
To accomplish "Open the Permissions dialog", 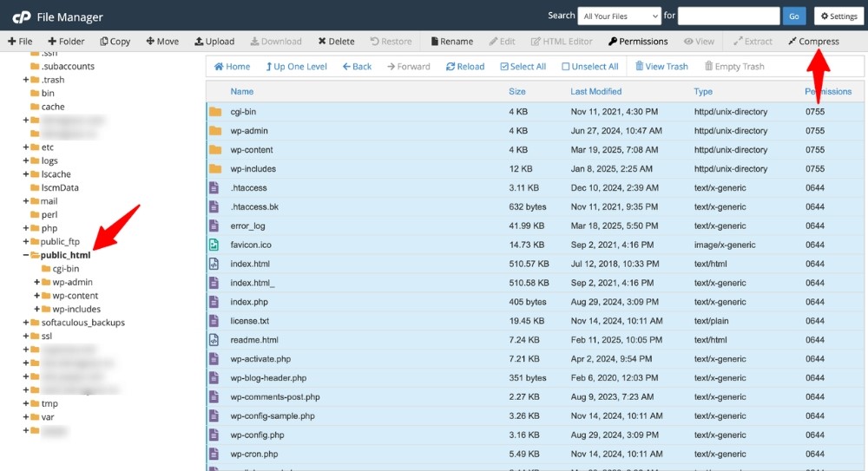I will click(x=638, y=42).
